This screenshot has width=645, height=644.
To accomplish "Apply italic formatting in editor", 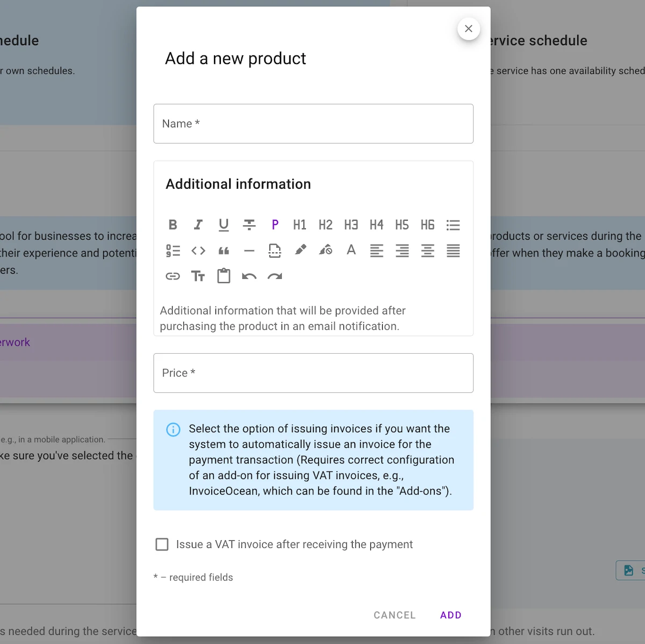I will pyautogui.click(x=198, y=225).
